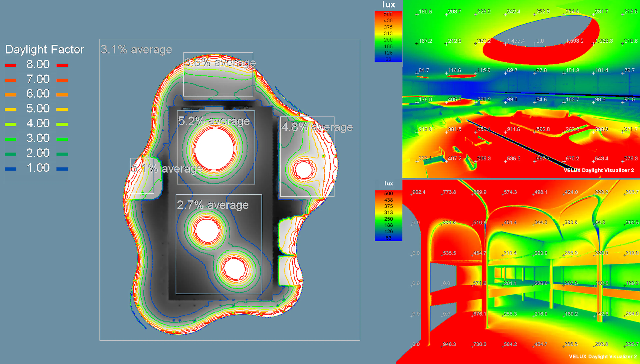Click the small skylight circle in the 4.8% zone
Image resolution: width=640 pixels, height=364 pixels.
pyautogui.click(x=304, y=170)
